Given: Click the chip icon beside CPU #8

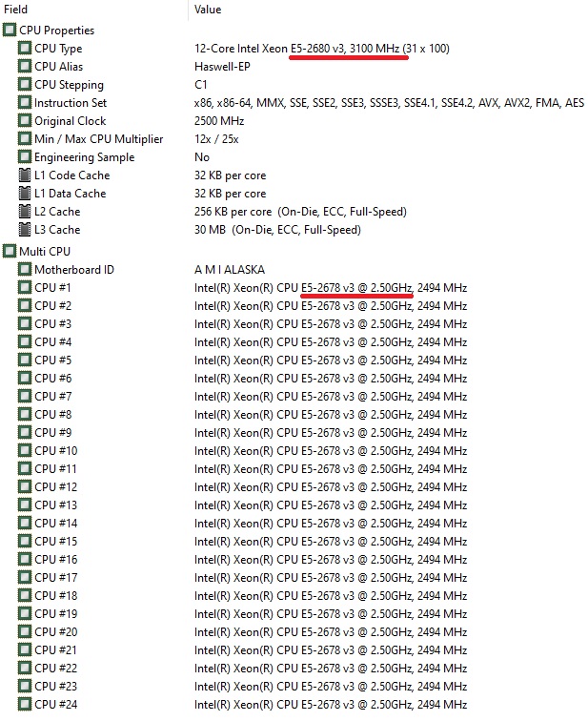Looking at the screenshot, I should pyautogui.click(x=25, y=414).
